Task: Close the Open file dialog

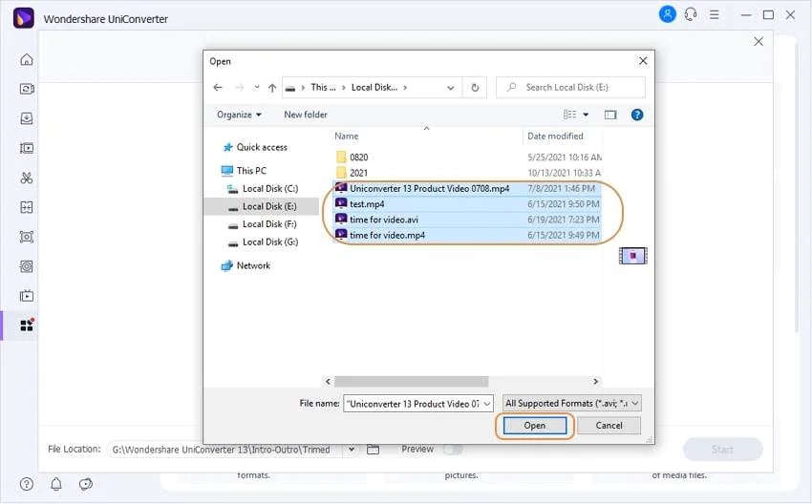Action: 643,61
